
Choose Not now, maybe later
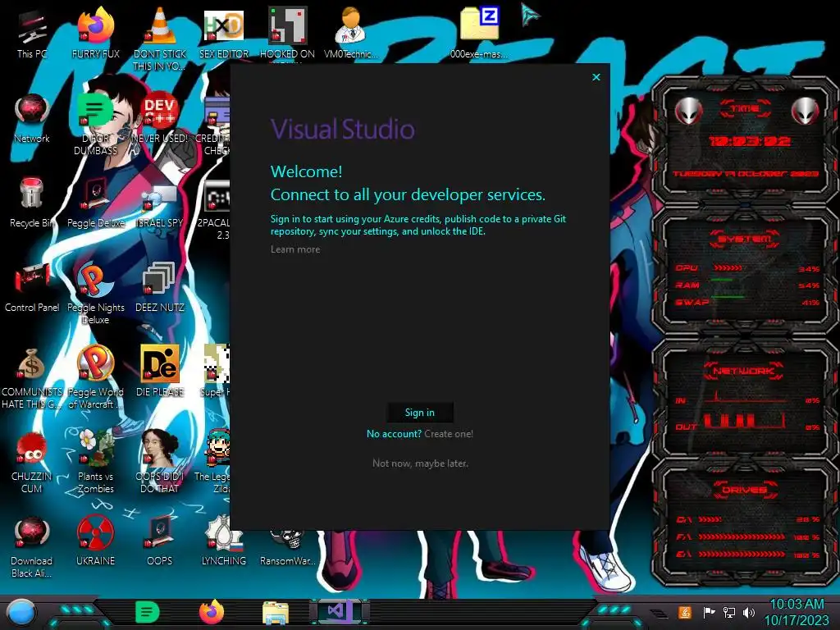[x=421, y=463]
